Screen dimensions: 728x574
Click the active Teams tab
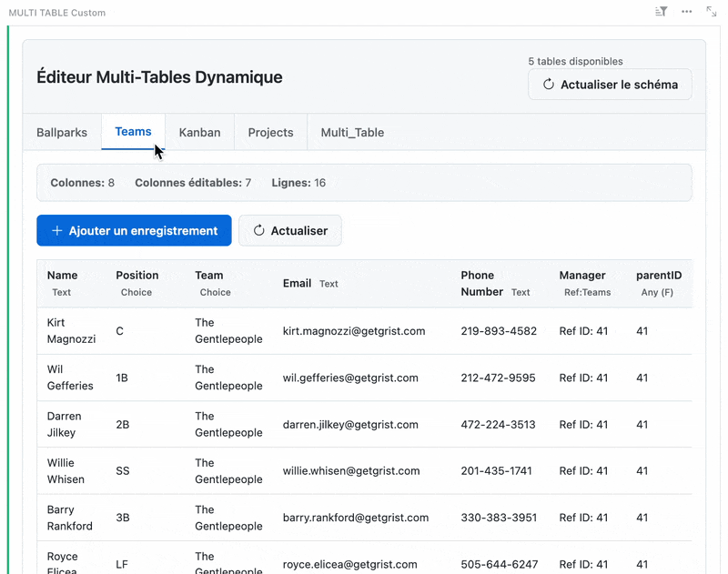tap(133, 130)
